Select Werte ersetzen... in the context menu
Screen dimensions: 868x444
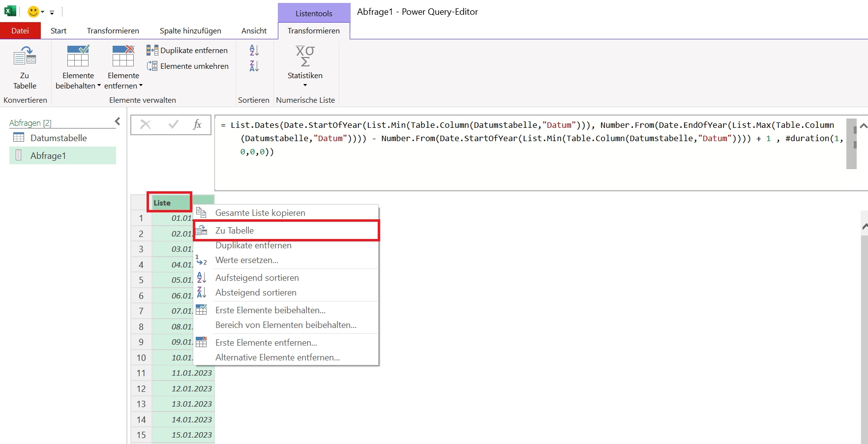tap(246, 260)
